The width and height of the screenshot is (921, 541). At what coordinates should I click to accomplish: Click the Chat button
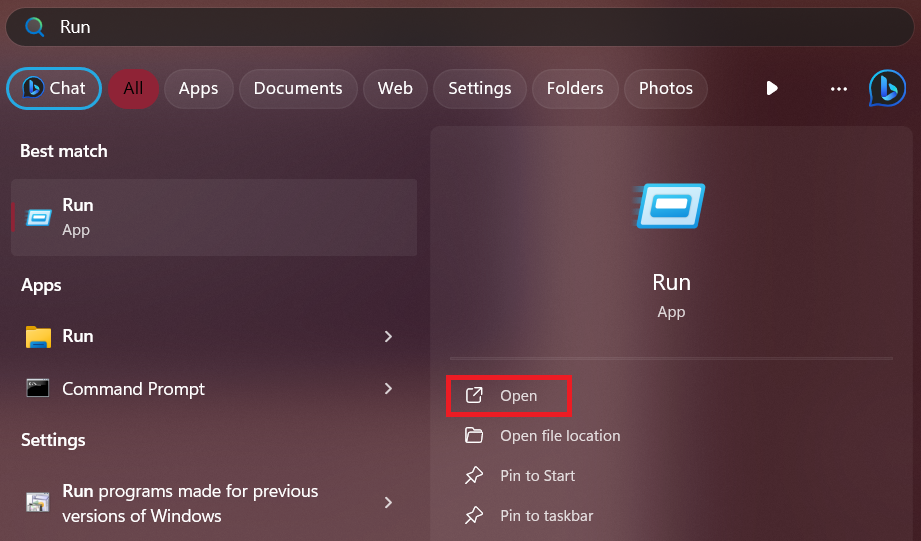tap(54, 88)
